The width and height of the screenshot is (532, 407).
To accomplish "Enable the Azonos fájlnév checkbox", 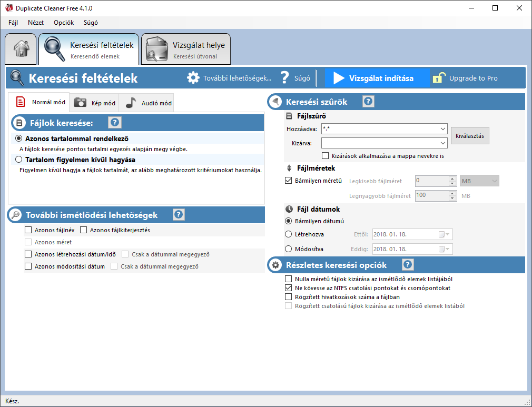I will click(28, 230).
